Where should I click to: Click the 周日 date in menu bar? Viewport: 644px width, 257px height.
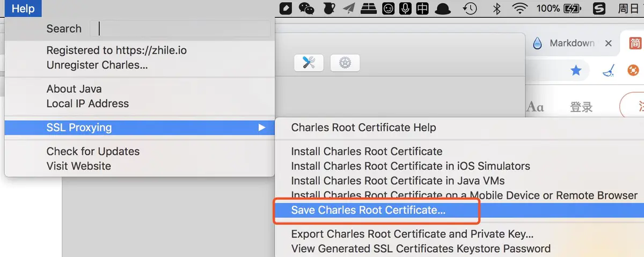pos(630,9)
